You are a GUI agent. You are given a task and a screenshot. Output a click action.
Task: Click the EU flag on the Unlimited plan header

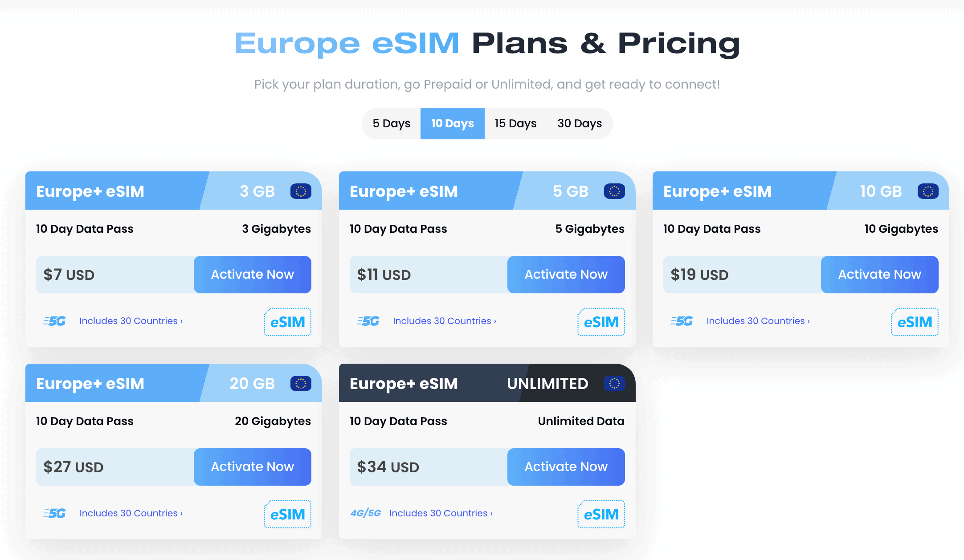pyautogui.click(x=616, y=383)
